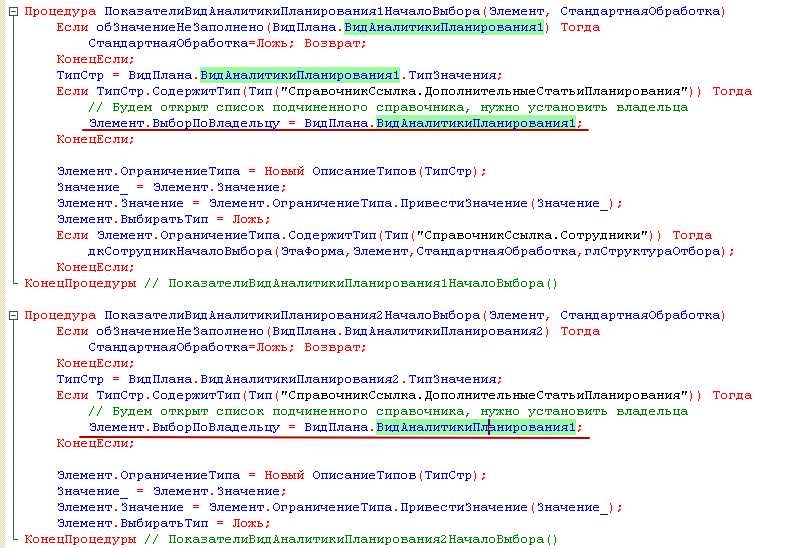Click Возврат in procedure ПоказателиВидАналитикиПланирования1НачалоВыбора

332,43
